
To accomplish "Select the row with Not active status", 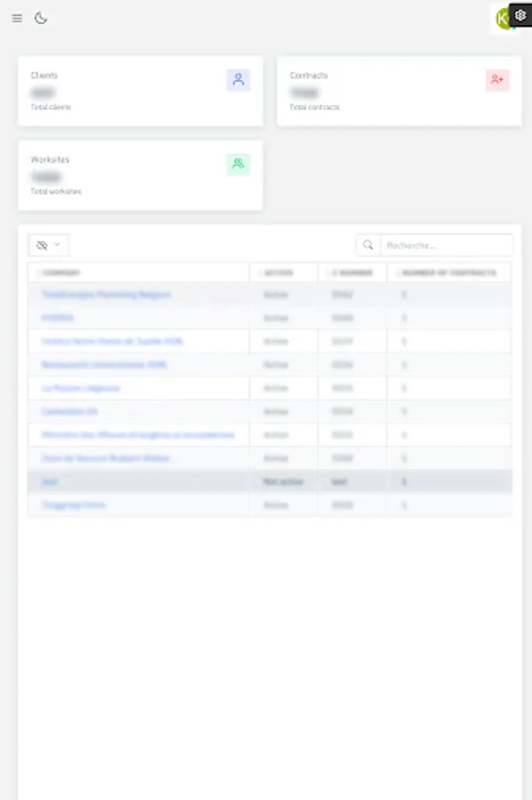I will 266,481.
